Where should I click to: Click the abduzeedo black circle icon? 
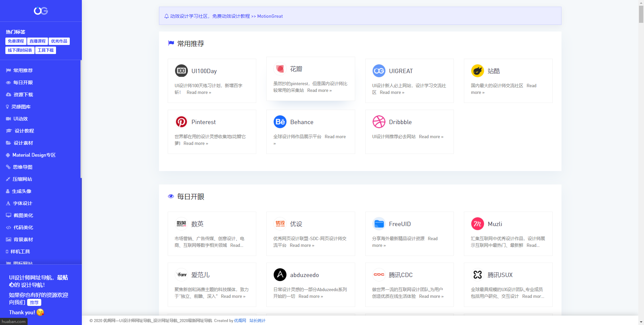280,275
